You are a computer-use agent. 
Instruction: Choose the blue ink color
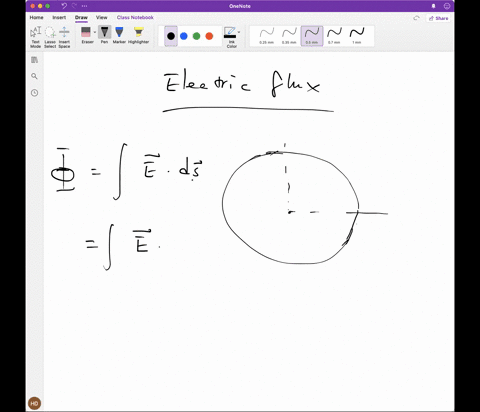pos(184,36)
